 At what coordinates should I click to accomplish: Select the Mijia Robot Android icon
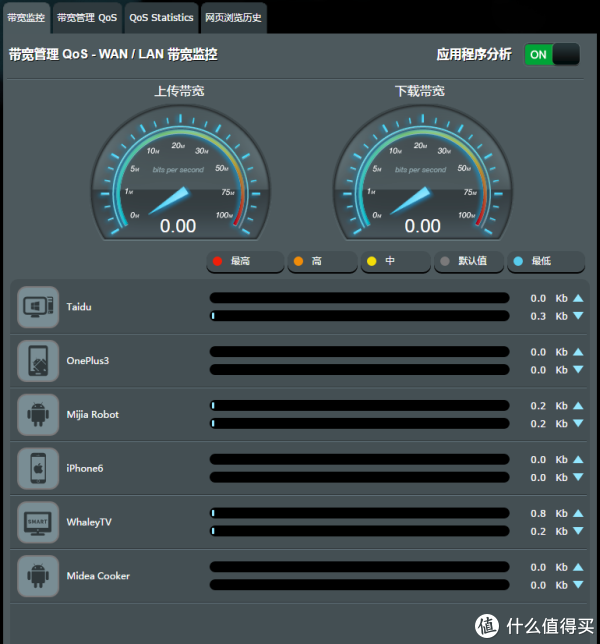pyautogui.click(x=38, y=414)
